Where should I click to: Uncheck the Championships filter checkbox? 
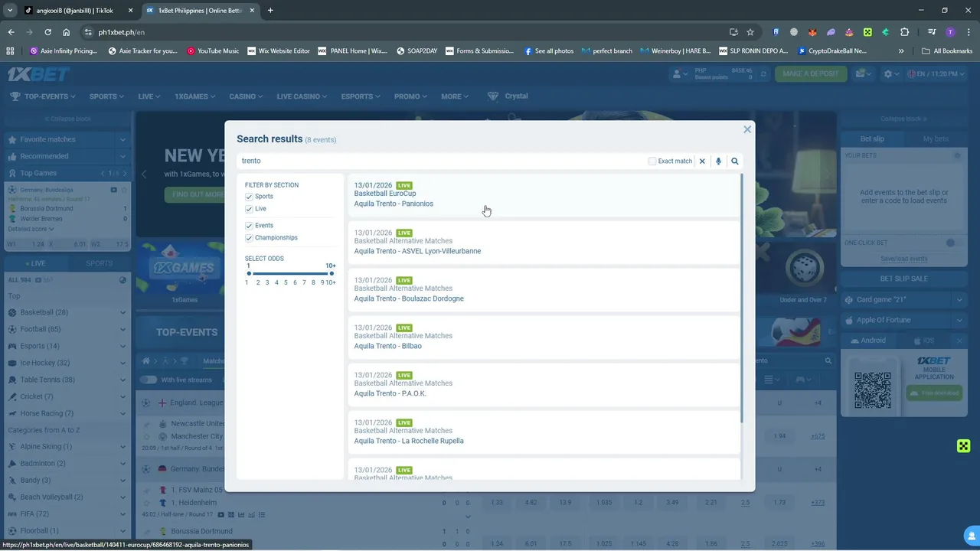[x=249, y=238]
